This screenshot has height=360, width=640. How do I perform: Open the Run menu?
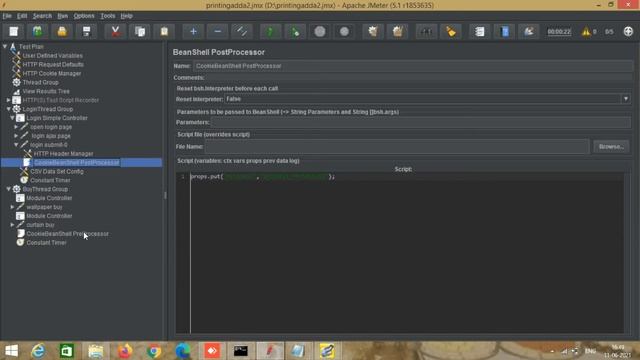click(x=62, y=16)
